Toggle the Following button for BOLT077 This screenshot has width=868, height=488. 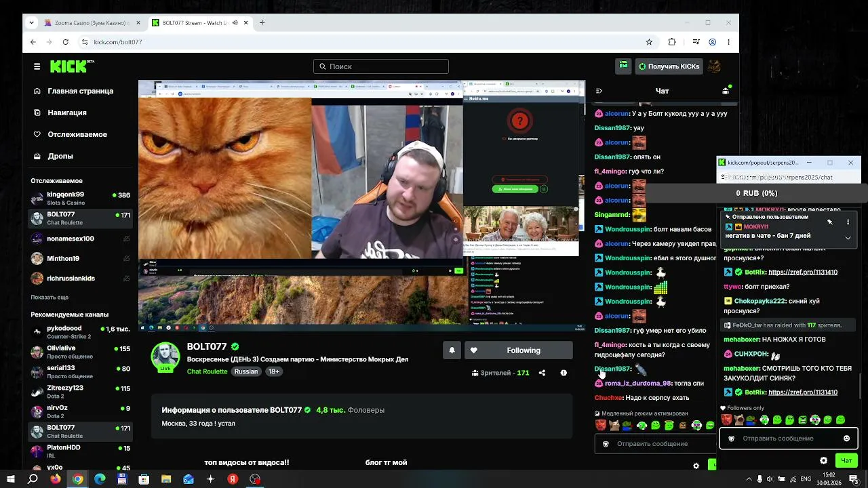[x=518, y=350]
